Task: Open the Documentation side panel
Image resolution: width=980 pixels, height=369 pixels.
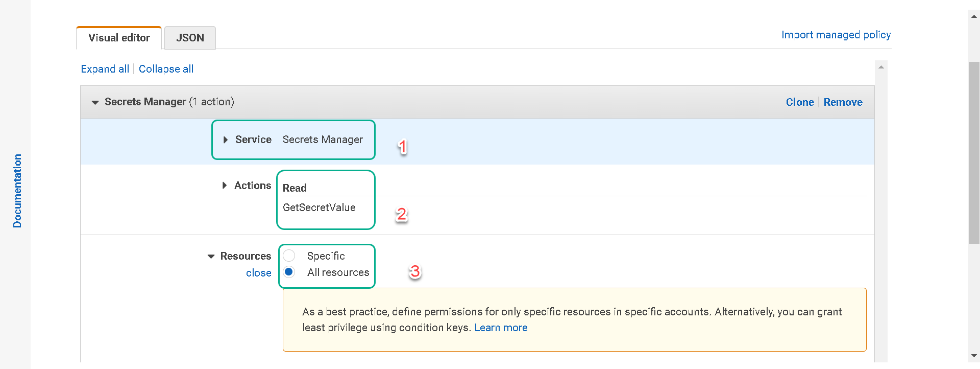Action: click(x=17, y=191)
